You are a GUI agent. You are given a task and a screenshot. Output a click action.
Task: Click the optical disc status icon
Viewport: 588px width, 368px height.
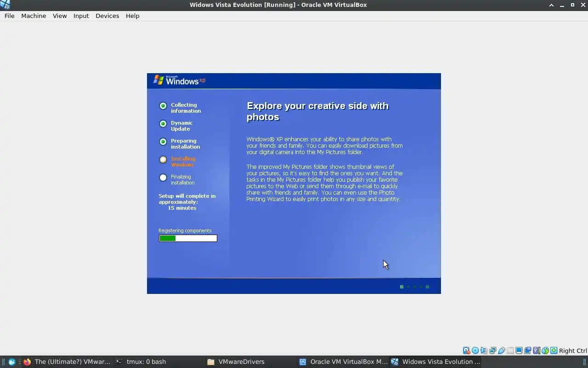point(475,351)
